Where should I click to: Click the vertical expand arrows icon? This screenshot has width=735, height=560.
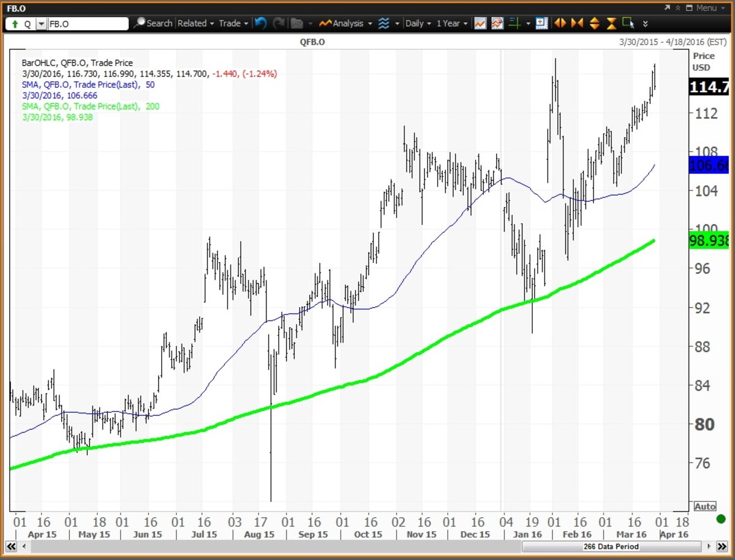click(594, 23)
